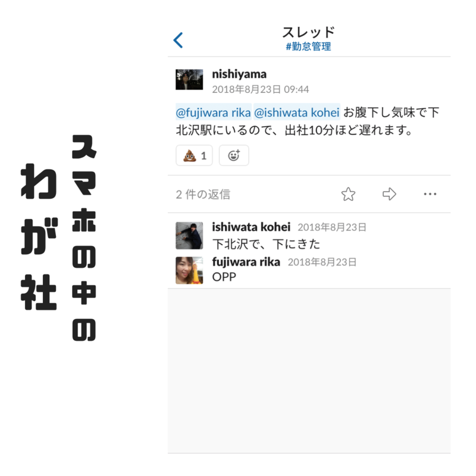Click the nishiyama username
The height and width of the screenshot is (476, 476).
(239, 74)
